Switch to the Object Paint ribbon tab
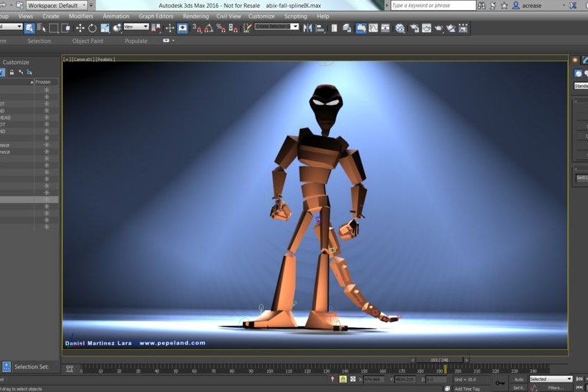 pyautogui.click(x=88, y=41)
